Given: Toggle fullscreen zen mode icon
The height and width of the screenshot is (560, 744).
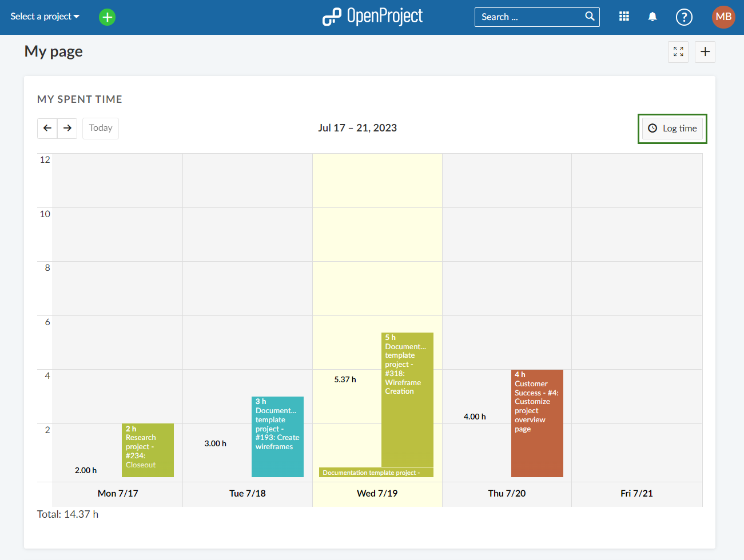Looking at the screenshot, I should pyautogui.click(x=678, y=52).
